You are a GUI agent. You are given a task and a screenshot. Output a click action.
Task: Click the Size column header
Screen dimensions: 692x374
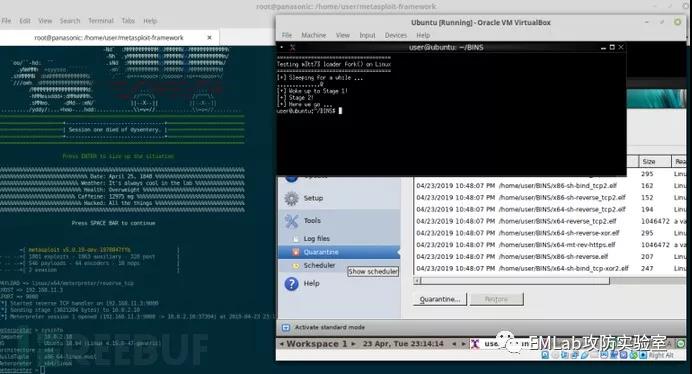pos(654,162)
